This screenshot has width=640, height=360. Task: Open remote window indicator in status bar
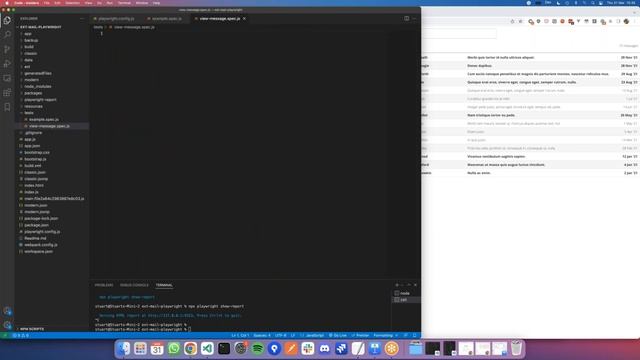(x=4, y=336)
